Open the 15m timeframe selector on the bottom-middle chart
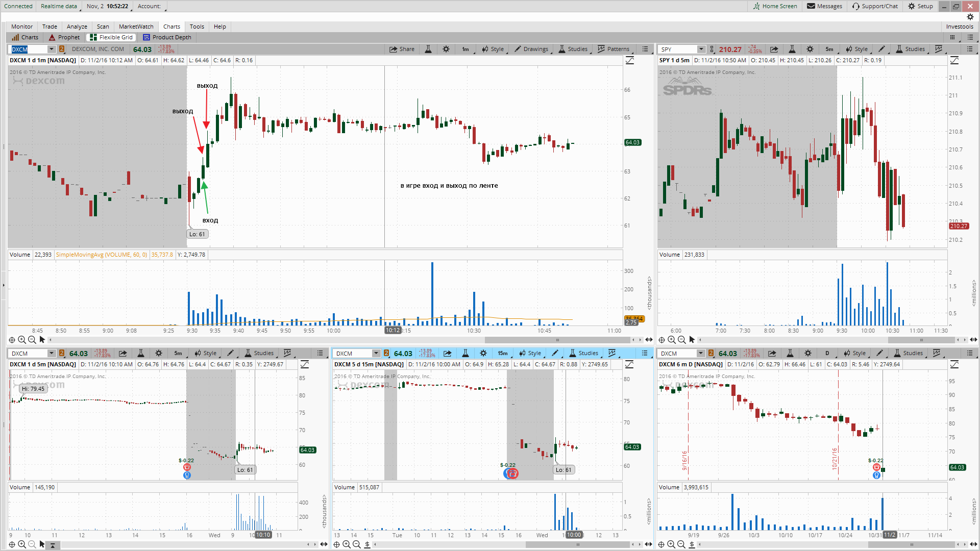The width and height of the screenshot is (980, 551). [503, 353]
